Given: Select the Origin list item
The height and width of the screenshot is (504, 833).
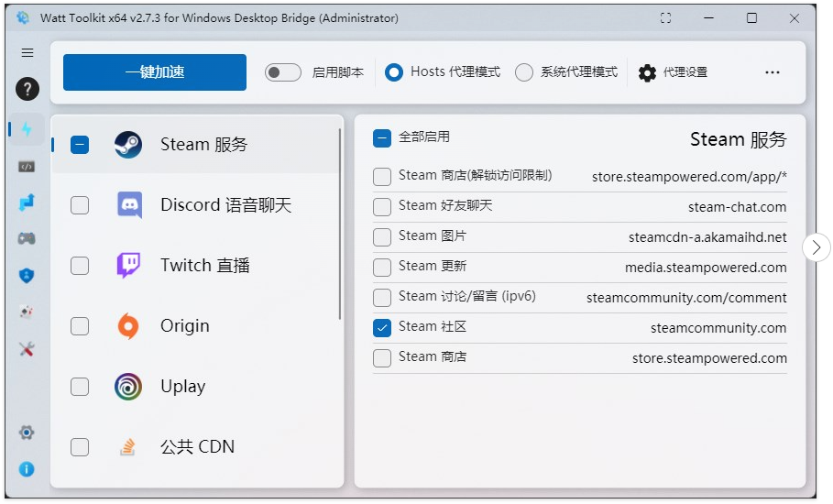Looking at the screenshot, I should pos(195,326).
